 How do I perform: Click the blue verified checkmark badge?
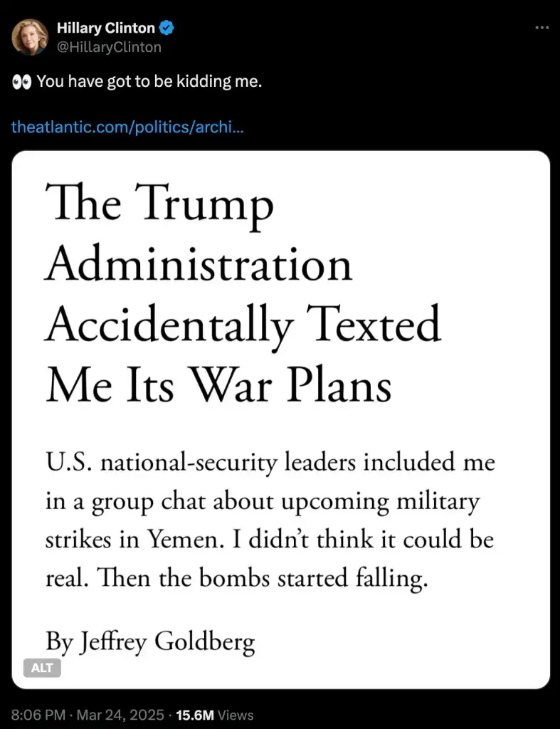(167, 28)
